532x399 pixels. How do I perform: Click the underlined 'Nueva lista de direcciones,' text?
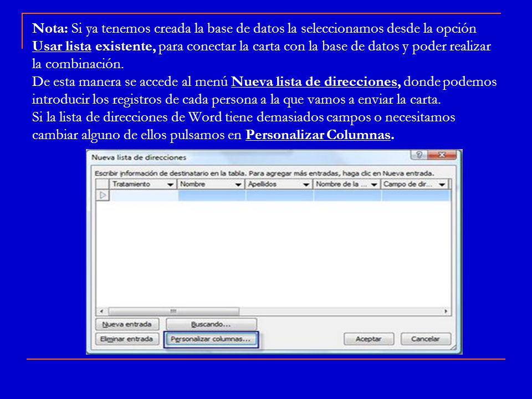(316, 82)
